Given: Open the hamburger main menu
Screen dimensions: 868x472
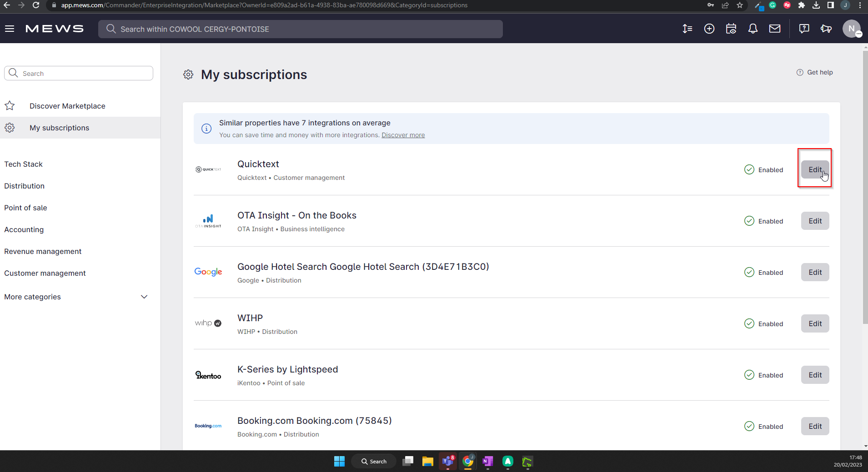Looking at the screenshot, I should 10,29.
